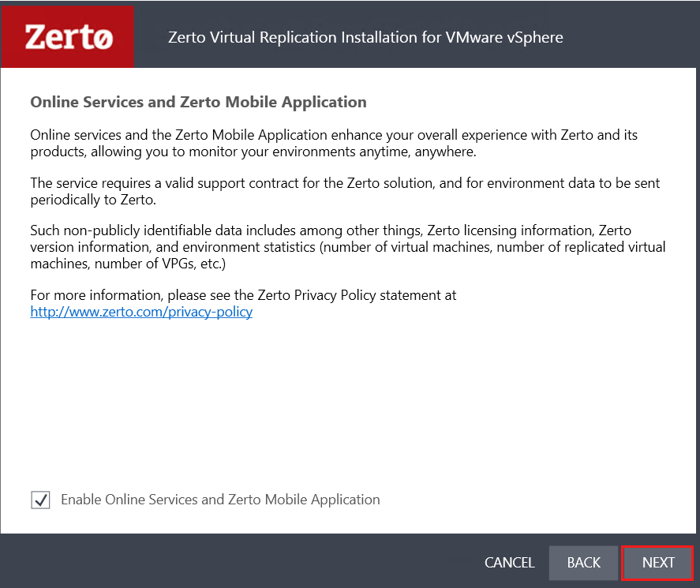Click the Zerto logo
The image size is (700, 588).
(68, 37)
